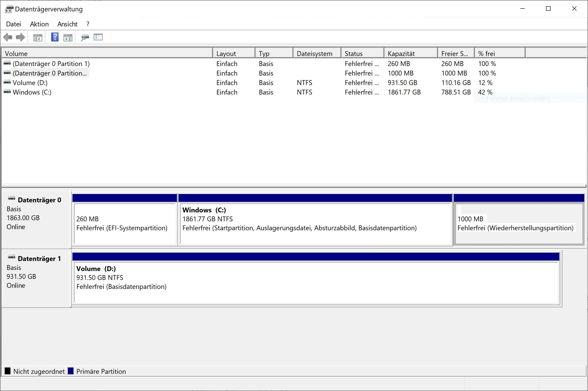Image resolution: width=588 pixels, height=391 pixels.
Task: Toggle the console tree pane icon
Action: click(x=38, y=38)
